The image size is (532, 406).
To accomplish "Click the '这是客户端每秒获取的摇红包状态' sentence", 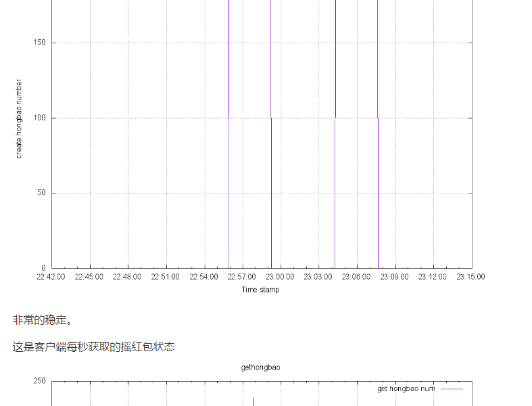I will click(94, 347).
